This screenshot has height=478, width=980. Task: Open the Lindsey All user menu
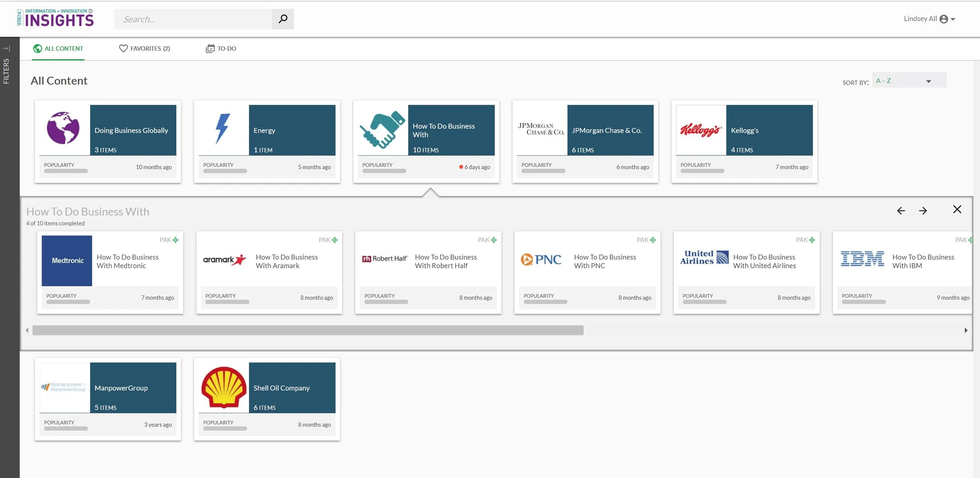coord(929,19)
